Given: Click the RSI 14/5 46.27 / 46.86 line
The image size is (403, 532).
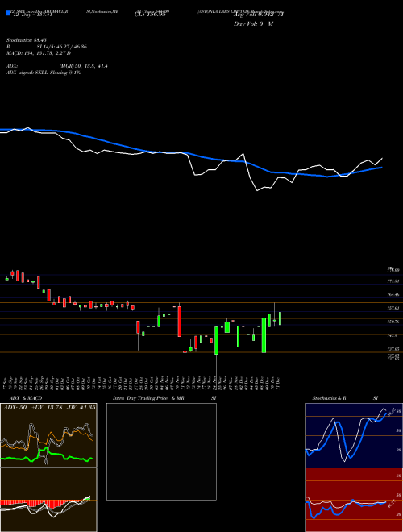Looking at the screenshot, I should pyautogui.click(x=47, y=47).
